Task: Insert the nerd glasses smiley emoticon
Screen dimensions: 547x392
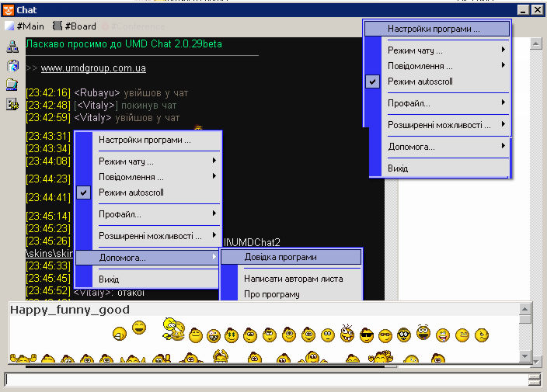Action: 404,335
